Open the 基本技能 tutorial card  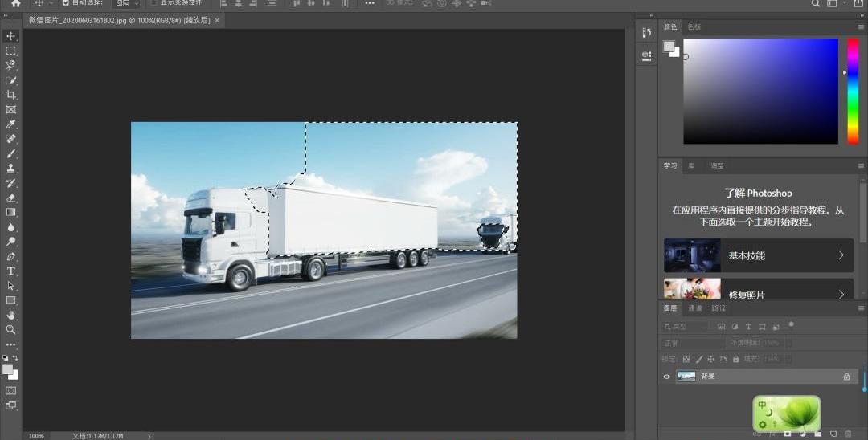[x=759, y=255]
